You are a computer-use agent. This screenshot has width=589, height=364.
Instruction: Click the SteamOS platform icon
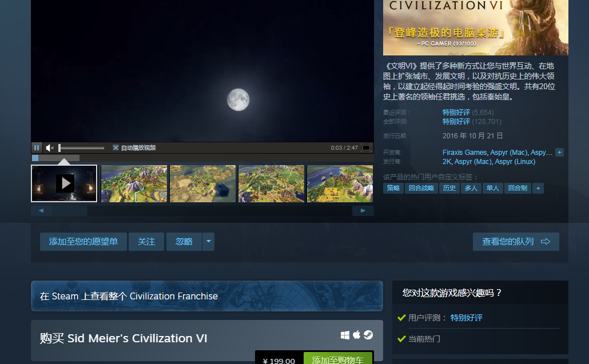[368, 335]
